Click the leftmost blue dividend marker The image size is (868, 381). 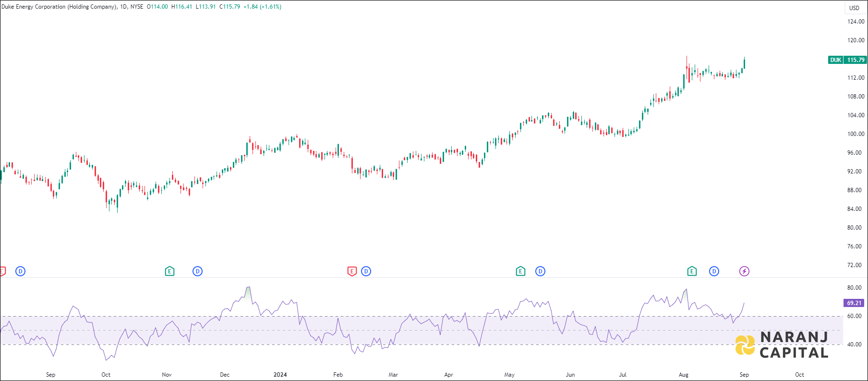[20, 271]
